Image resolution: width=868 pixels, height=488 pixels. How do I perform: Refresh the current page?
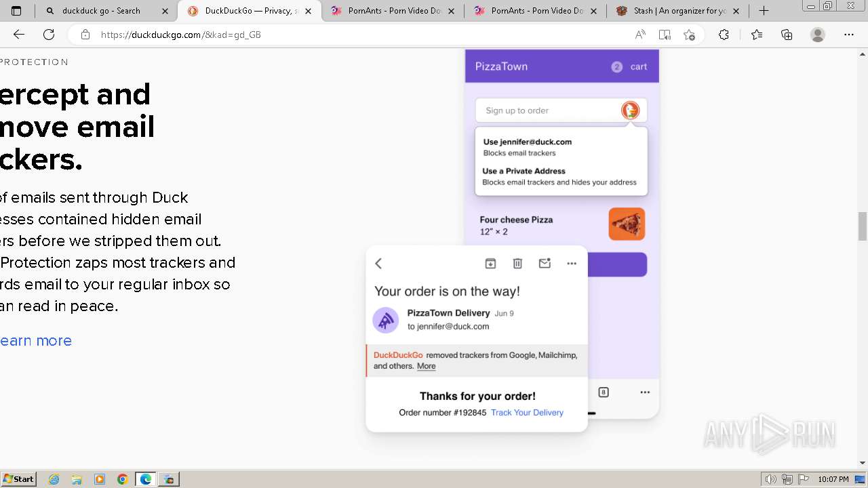49,35
